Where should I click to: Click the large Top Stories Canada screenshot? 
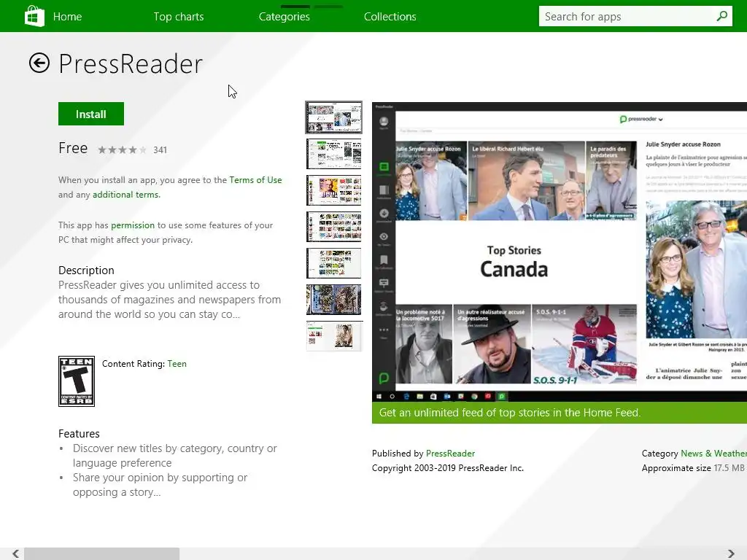(560, 252)
